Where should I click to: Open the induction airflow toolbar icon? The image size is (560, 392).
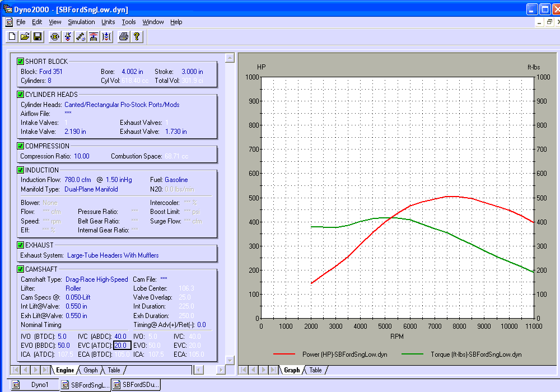(x=94, y=36)
